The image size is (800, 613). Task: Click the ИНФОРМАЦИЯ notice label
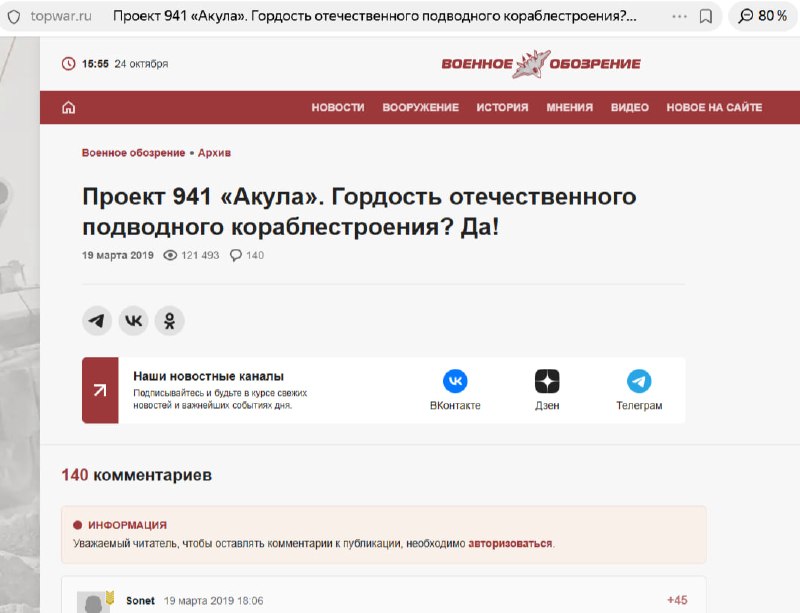pos(127,525)
